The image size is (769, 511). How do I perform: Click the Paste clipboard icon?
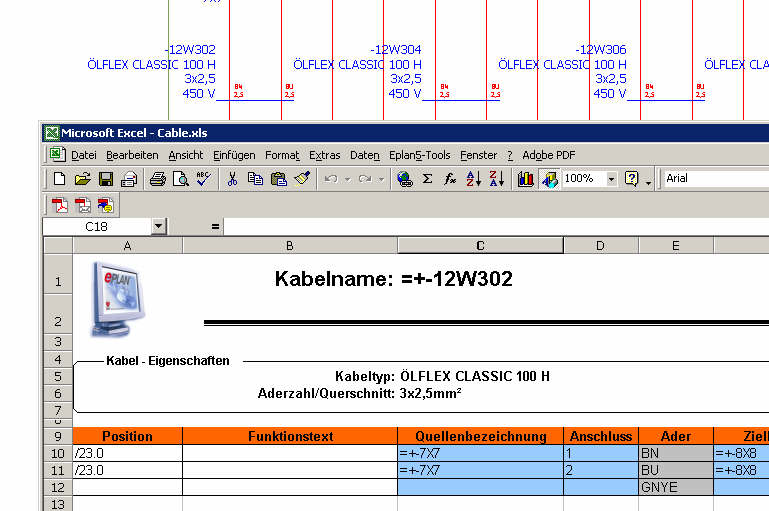click(x=279, y=179)
